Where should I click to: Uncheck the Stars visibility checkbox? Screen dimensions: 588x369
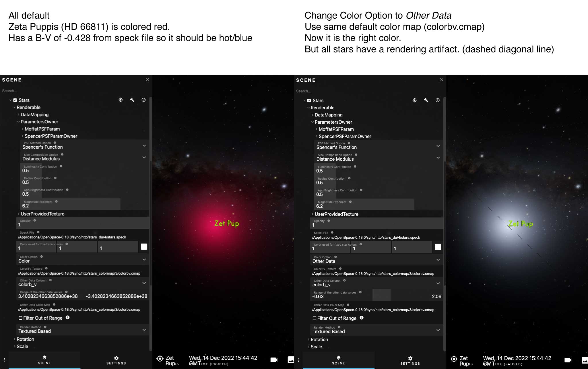(15, 100)
